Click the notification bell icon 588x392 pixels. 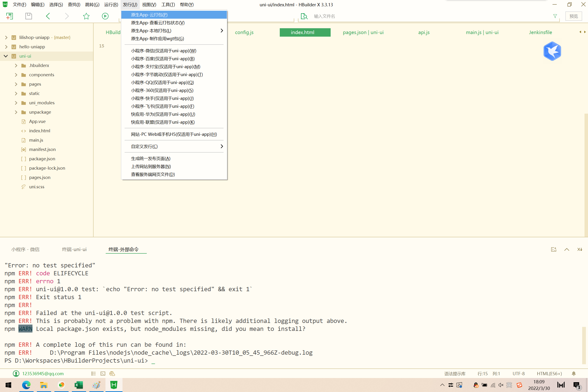pyautogui.click(x=574, y=374)
